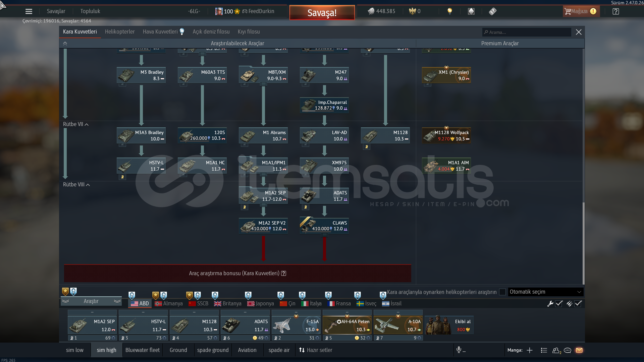Select AH-64A Peten crew slot
Screen dimensions: 644x362
[x=347, y=325]
